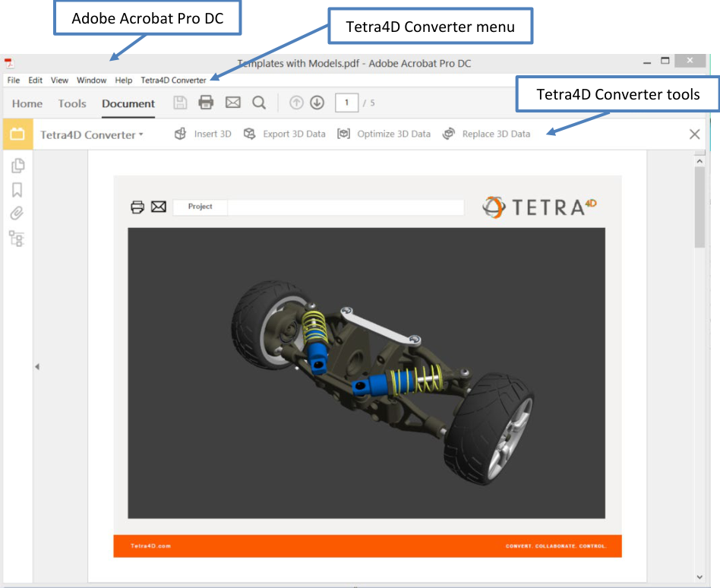The image size is (720, 588).
Task: Click the vertical scrollbar thumb
Action: (x=699, y=207)
